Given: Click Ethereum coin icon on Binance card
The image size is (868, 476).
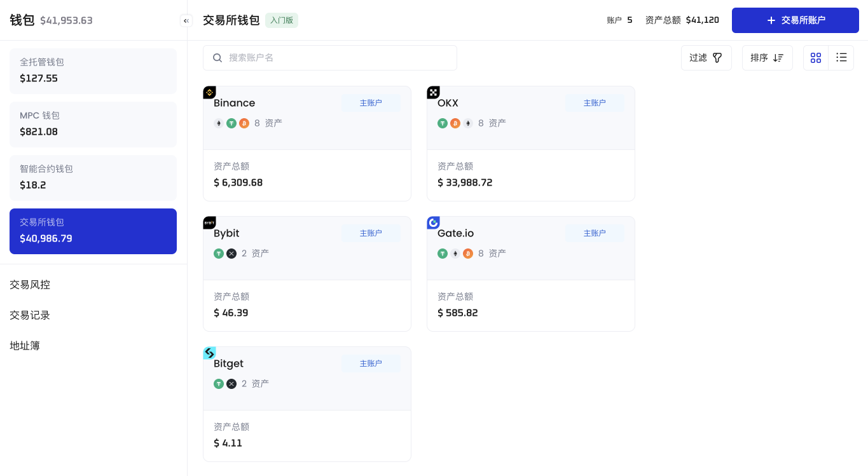Looking at the screenshot, I should (219, 123).
